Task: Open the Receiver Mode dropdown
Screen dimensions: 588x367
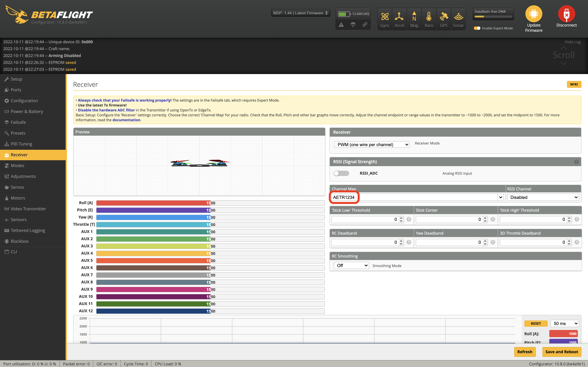Action: (x=372, y=145)
